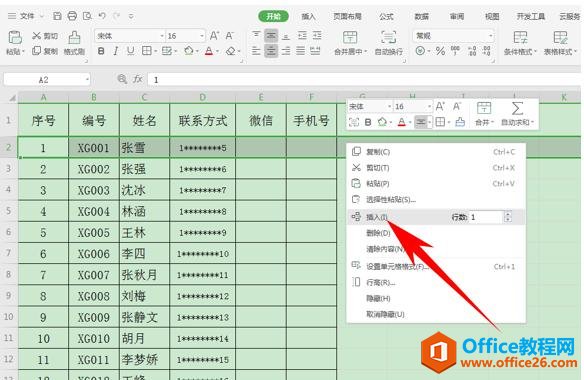Expand the Name Box A2 dropdown arrow
Viewport: 584px width, 380px height.
tap(87, 79)
